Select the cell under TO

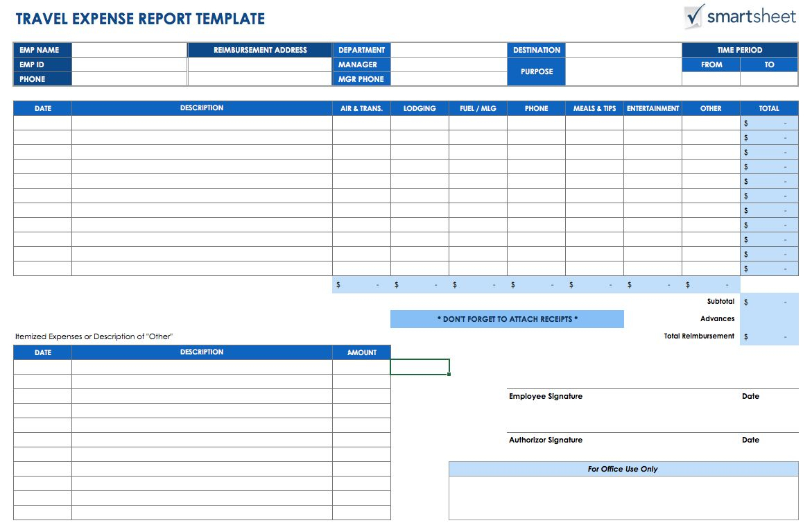[x=769, y=79]
